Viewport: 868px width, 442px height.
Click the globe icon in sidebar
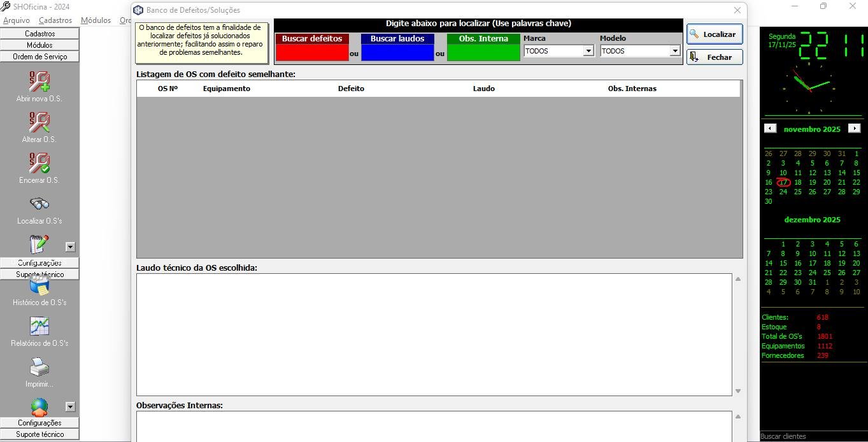coord(39,406)
